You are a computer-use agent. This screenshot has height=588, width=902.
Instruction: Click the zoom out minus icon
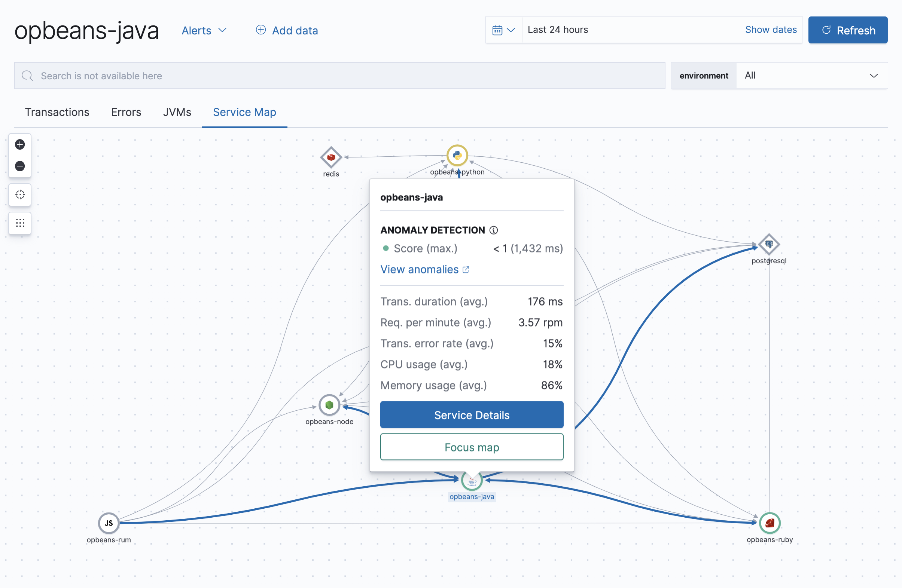(20, 166)
